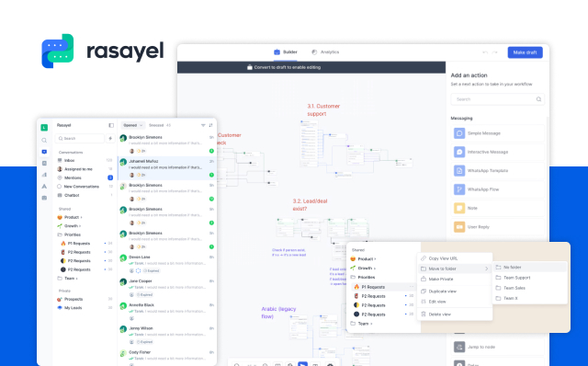Click the Make draft button
Screen dimensions: 588x366
click(x=525, y=52)
